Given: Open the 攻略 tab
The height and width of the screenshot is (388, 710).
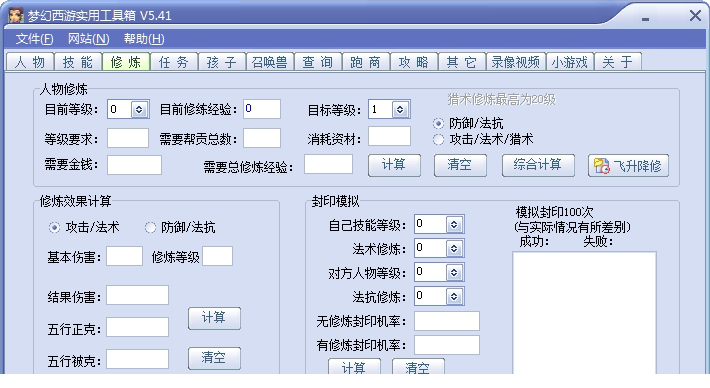Looking at the screenshot, I should pyautogui.click(x=414, y=62).
